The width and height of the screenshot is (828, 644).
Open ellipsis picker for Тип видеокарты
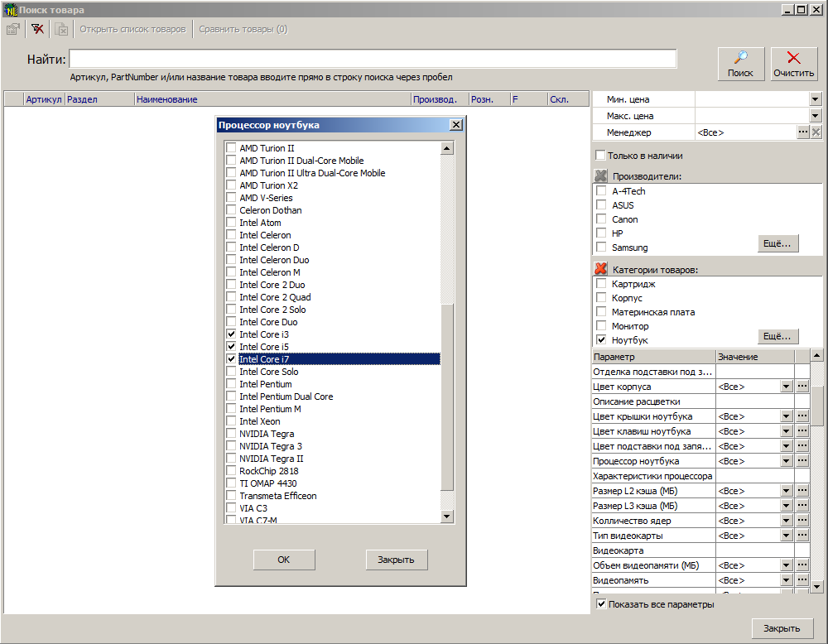(x=802, y=536)
